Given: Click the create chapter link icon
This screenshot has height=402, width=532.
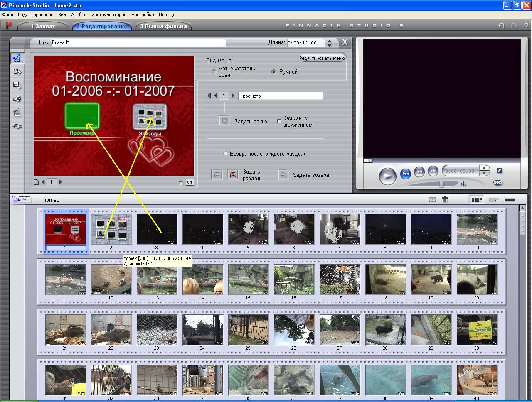Looking at the screenshot, I should coord(217,175).
